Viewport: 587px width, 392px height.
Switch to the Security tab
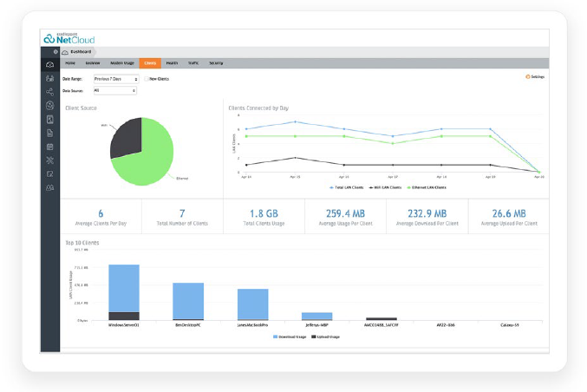pyautogui.click(x=216, y=63)
